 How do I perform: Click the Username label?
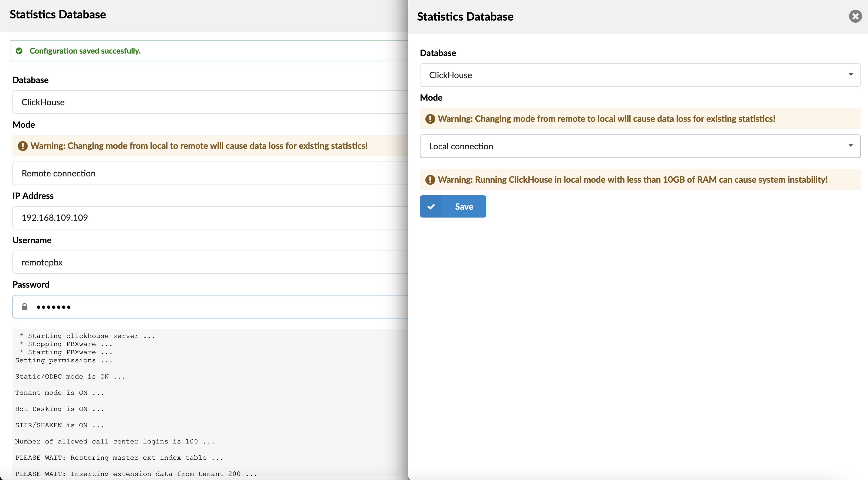32,240
